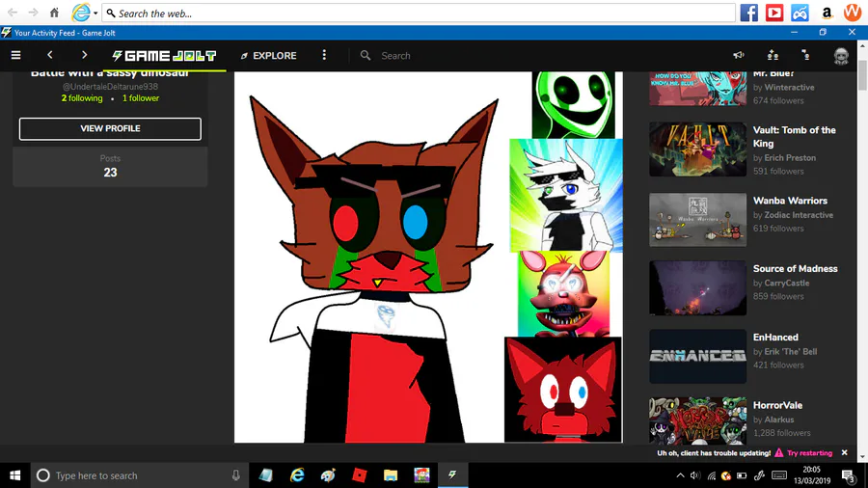Open File Explorer from the taskbar
Image resolution: width=868 pixels, height=488 pixels.
391,475
